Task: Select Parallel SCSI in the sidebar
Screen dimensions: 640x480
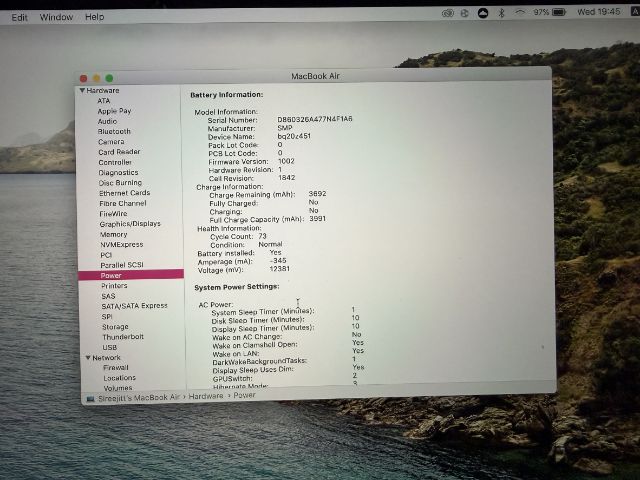Action: click(x=122, y=265)
